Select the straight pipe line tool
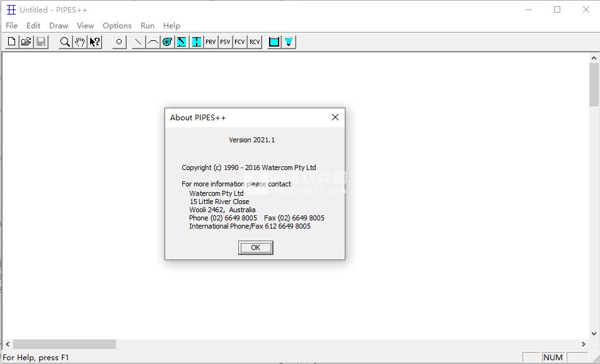The height and width of the screenshot is (364, 600). coord(139,42)
